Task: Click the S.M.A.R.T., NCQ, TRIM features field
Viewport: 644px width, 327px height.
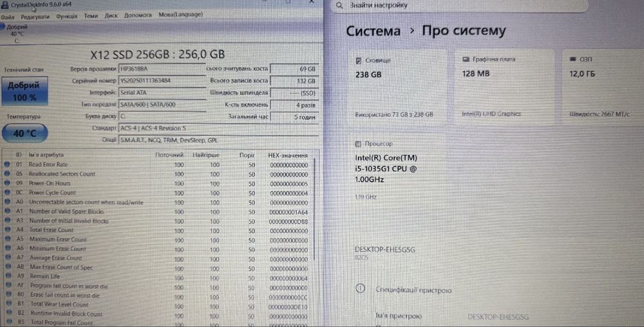Action: pyautogui.click(x=218, y=140)
